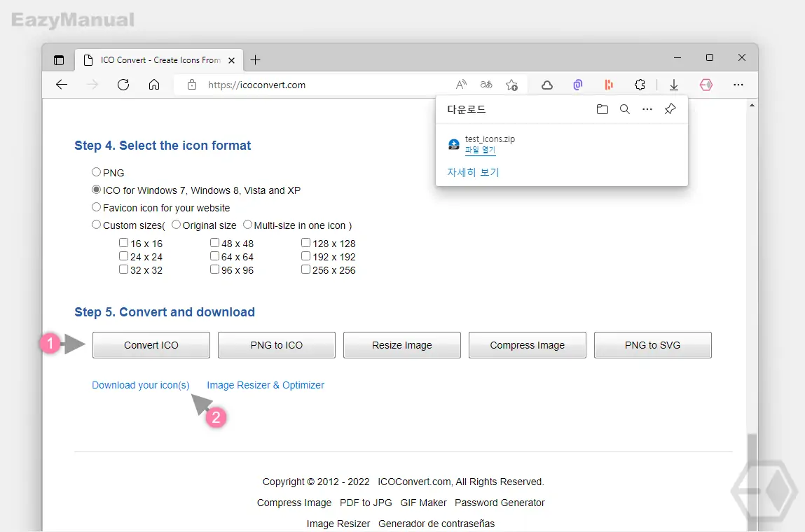The width and height of the screenshot is (805, 532).
Task: Close the ICO Convert tab
Action: 231,60
